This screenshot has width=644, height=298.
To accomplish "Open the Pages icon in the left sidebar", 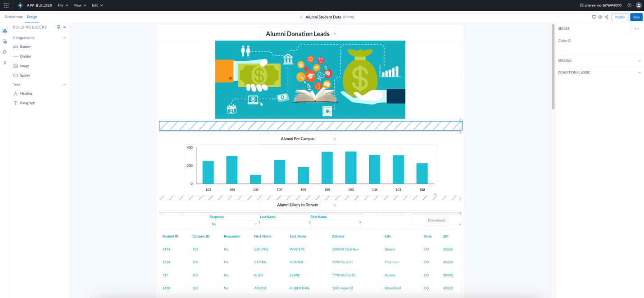I will click(5, 41).
